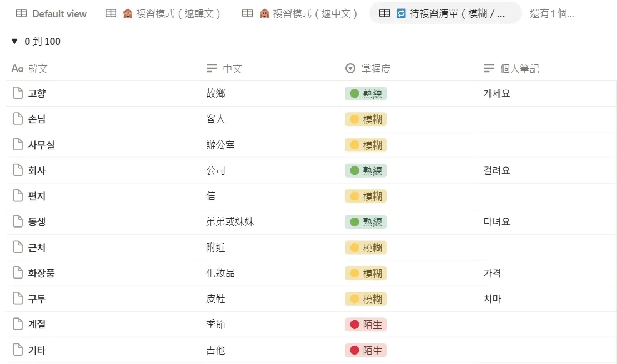
Task: Click the 故鄉 cell
Action: tap(269, 93)
